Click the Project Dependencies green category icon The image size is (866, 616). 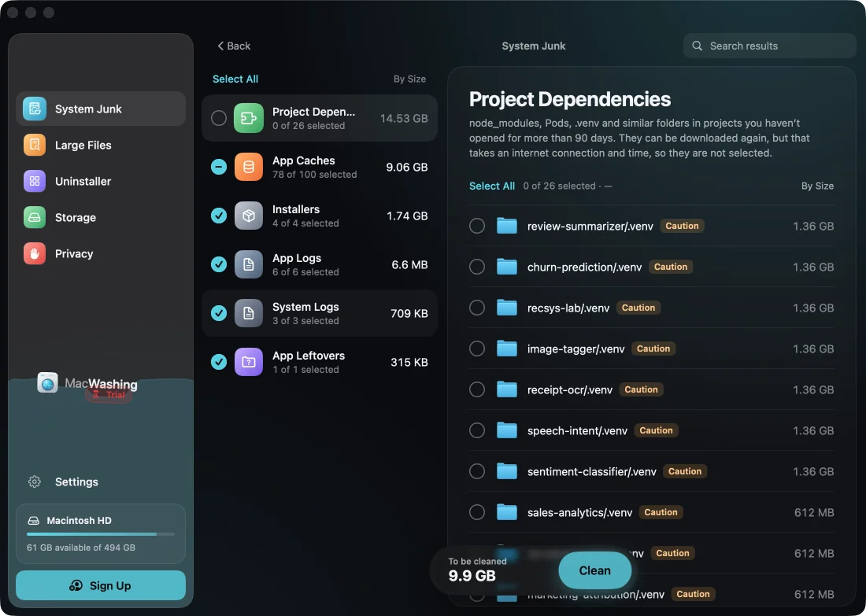coord(249,118)
